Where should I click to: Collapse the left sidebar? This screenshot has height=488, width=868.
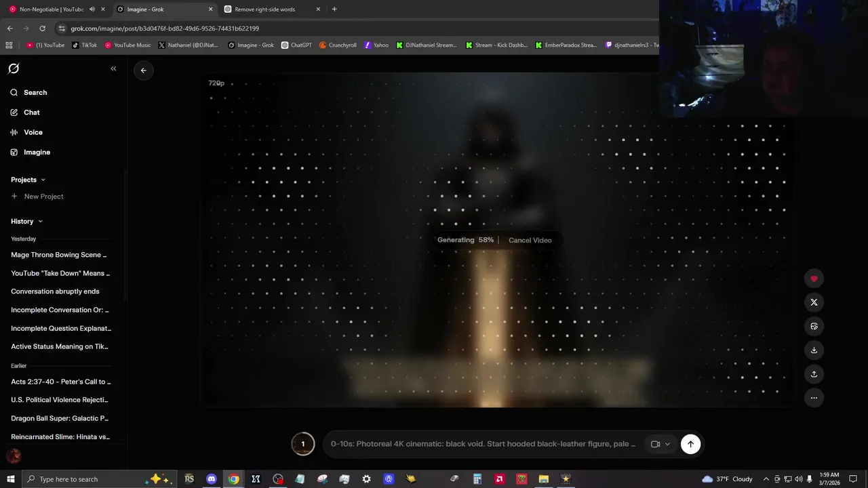tap(113, 68)
